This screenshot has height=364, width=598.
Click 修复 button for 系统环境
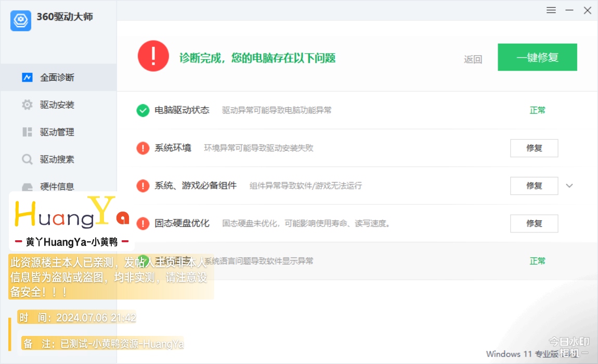click(x=534, y=148)
